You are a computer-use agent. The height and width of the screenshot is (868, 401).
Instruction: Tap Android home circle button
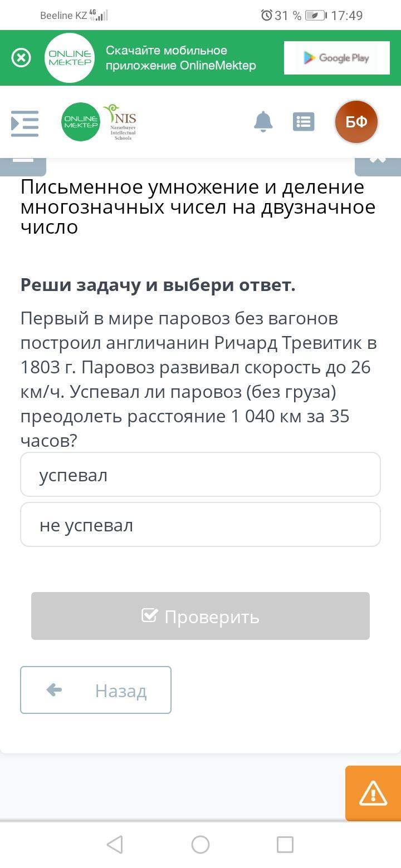pyautogui.click(x=200, y=845)
